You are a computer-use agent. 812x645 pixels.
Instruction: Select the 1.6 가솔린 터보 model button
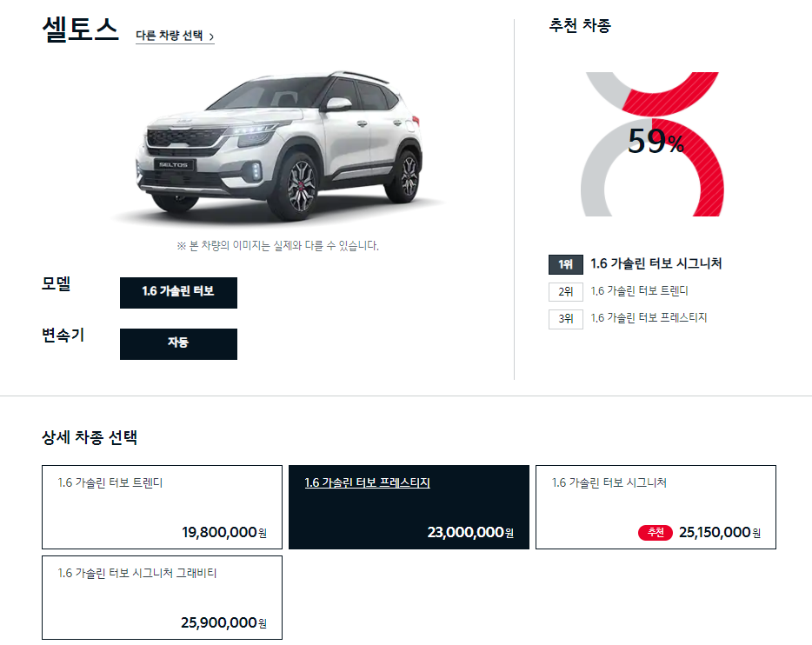coord(179,292)
